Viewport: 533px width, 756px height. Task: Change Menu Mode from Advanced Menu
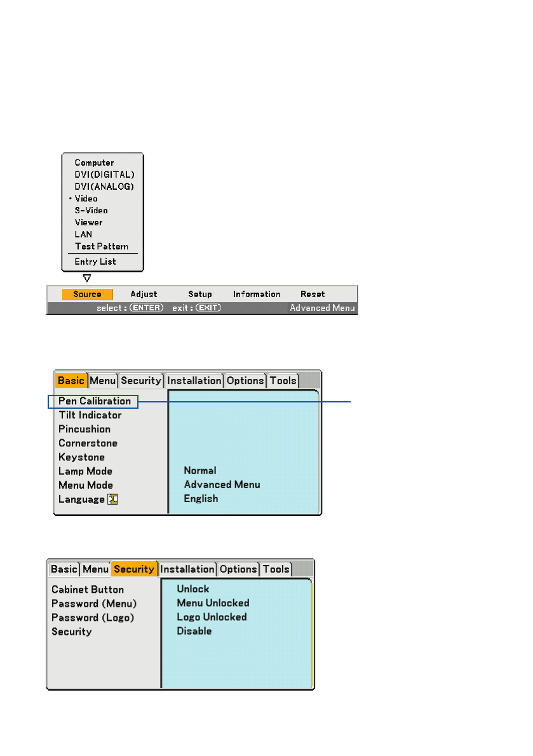(x=222, y=485)
